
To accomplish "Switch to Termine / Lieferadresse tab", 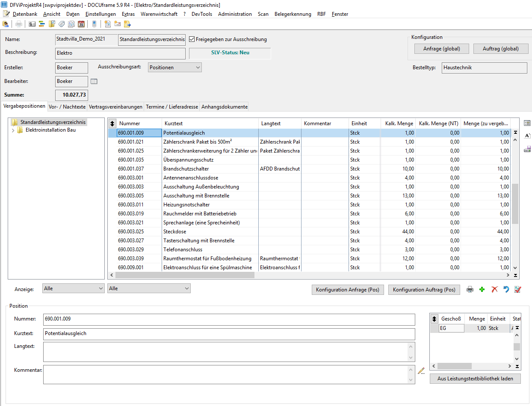I will coord(172,107).
